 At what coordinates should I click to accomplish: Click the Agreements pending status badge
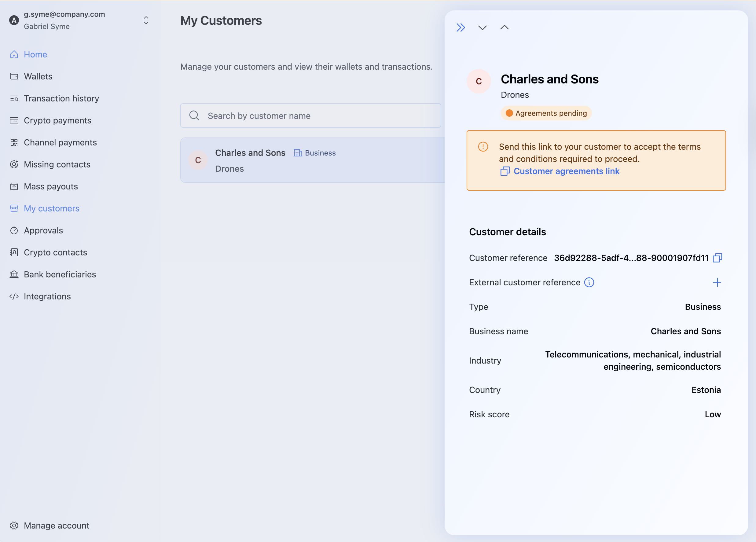(546, 113)
